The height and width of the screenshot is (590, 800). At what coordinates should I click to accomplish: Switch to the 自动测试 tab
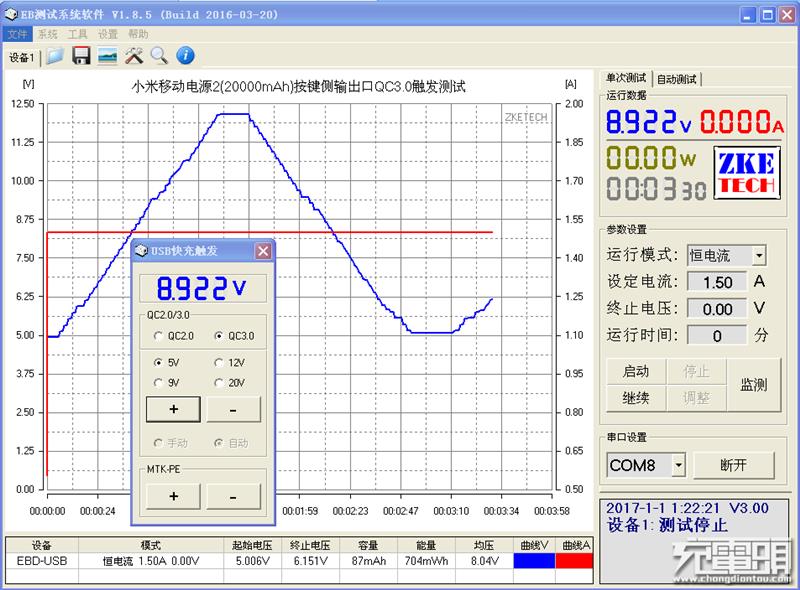[x=677, y=79]
